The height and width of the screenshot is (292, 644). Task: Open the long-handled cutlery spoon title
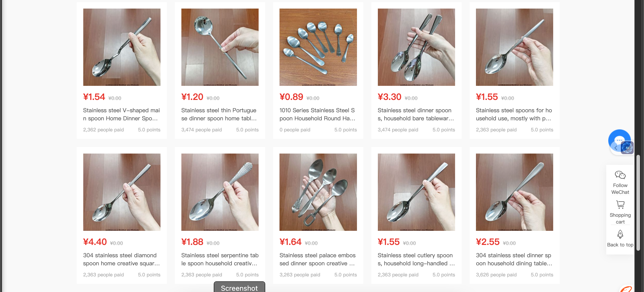(x=416, y=259)
